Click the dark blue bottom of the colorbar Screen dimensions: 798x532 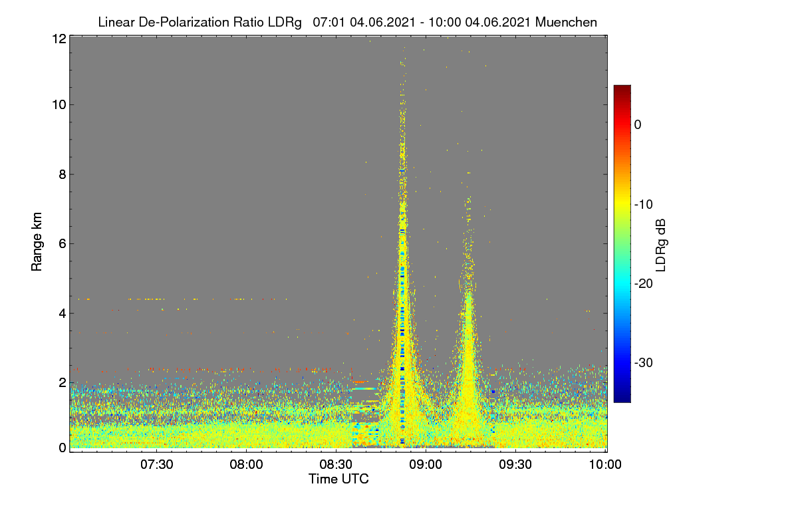(622, 396)
